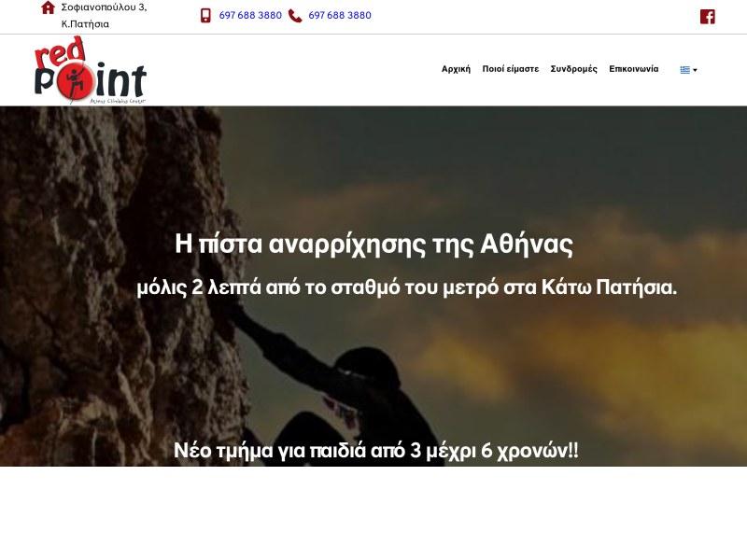Click the red mobile phone icon
Viewport: 747px width, 560px height.
point(205,16)
